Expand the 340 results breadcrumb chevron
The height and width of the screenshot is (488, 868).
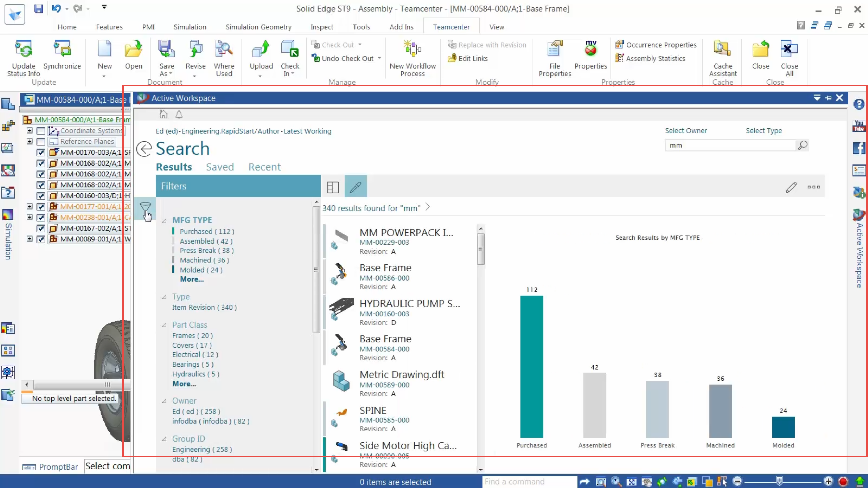coord(428,207)
